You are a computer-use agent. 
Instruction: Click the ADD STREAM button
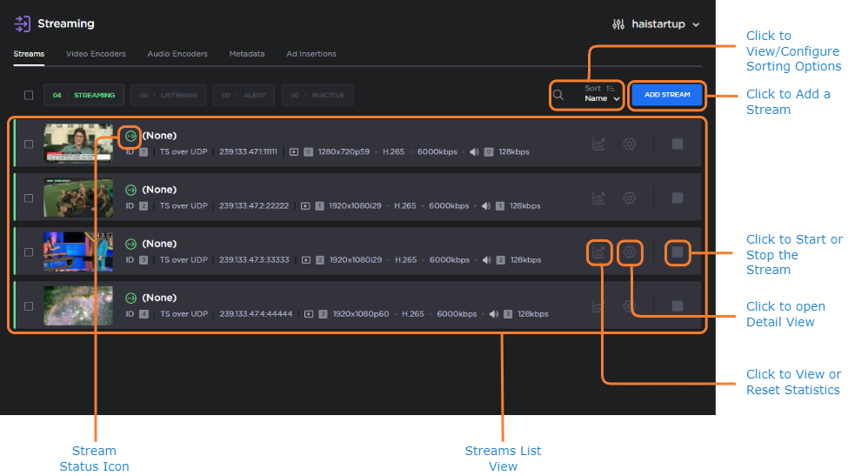[x=667, y=95]
